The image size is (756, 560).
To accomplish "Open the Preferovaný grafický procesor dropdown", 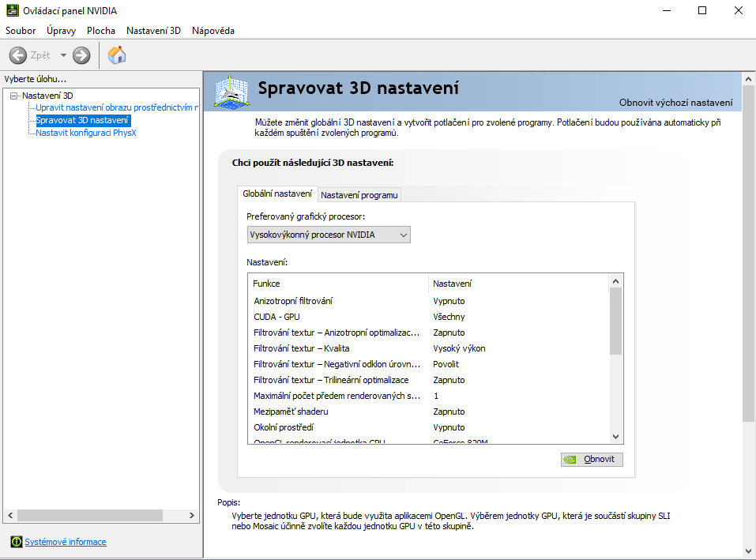I will point(329,235).
